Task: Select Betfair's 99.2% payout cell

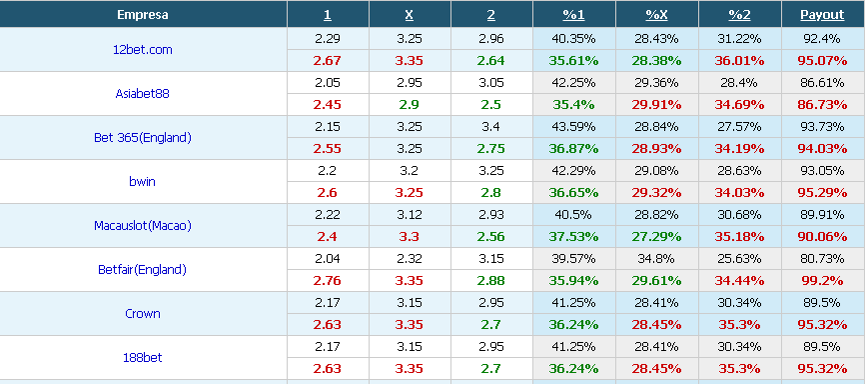Action: coord(822,281)
